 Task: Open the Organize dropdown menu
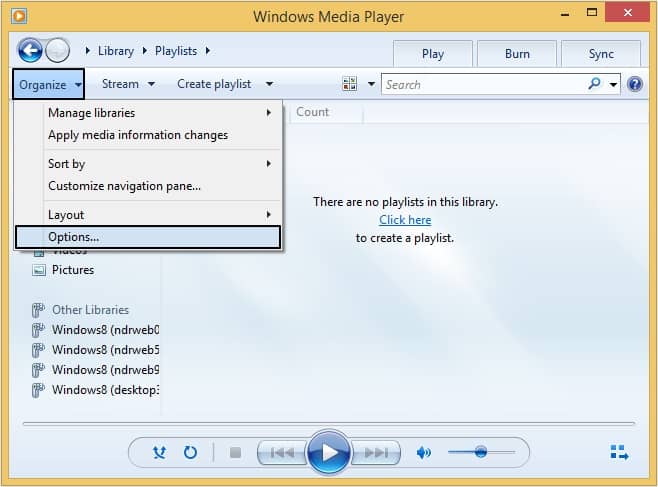[49, 84]
